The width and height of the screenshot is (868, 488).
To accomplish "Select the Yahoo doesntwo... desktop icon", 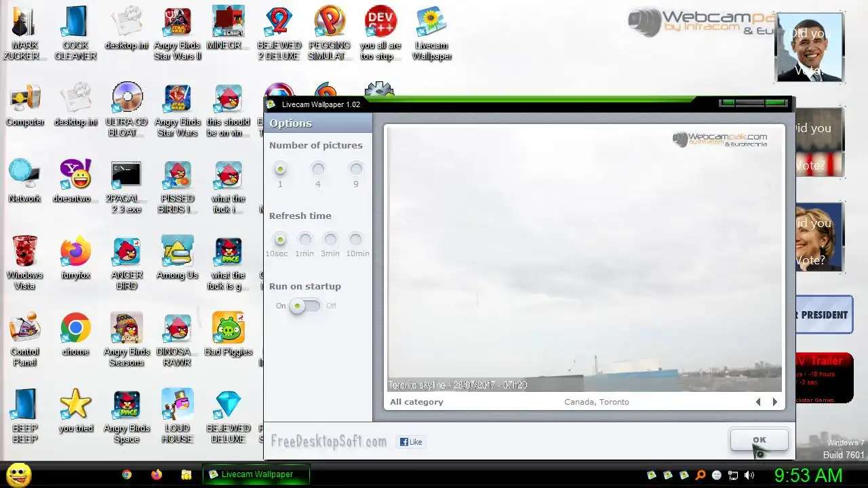I will (75, 181).
